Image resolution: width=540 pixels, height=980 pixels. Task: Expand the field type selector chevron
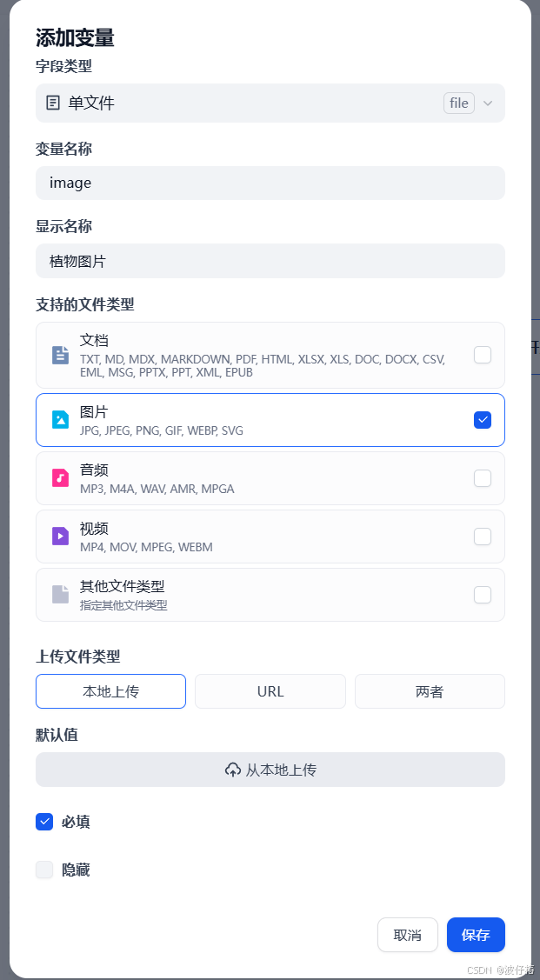coord(489,103)
